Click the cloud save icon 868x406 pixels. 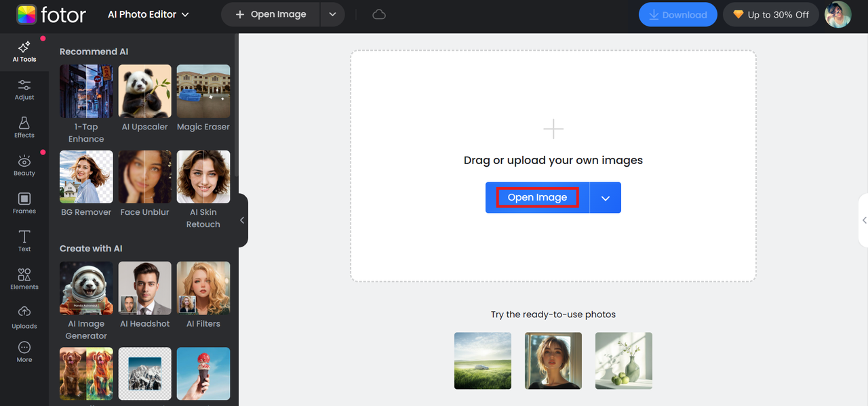pos(379,14)
